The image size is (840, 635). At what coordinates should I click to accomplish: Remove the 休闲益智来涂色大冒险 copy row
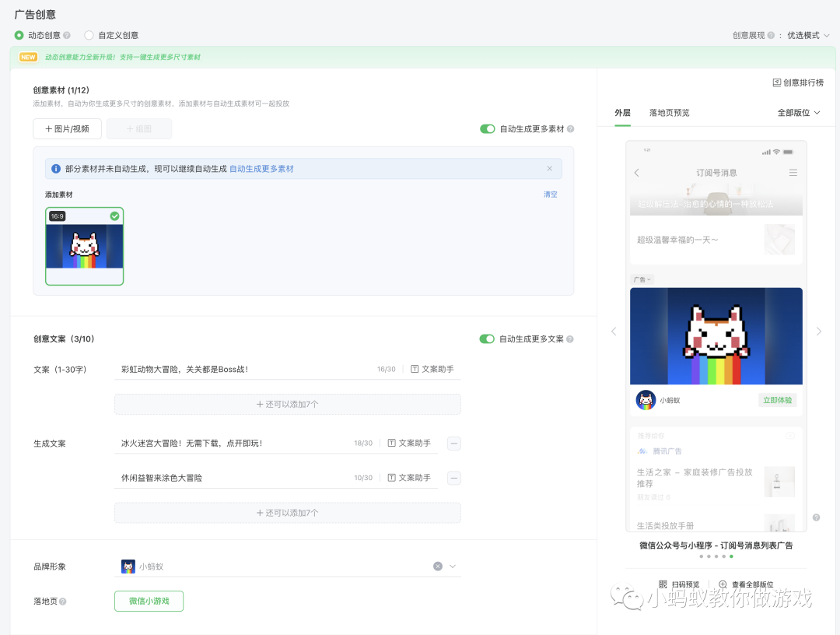tap(453, 478)
